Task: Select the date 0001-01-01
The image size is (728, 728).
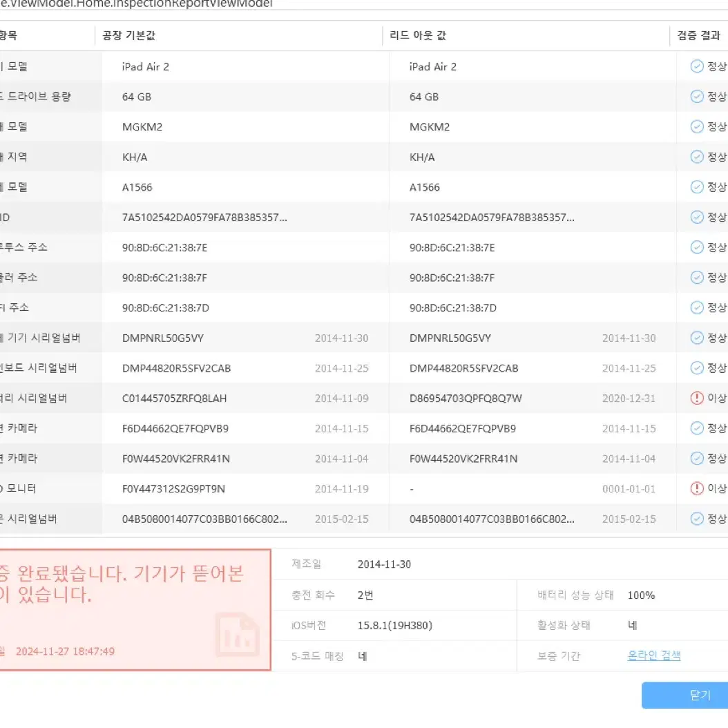Action: coord(629,489)
